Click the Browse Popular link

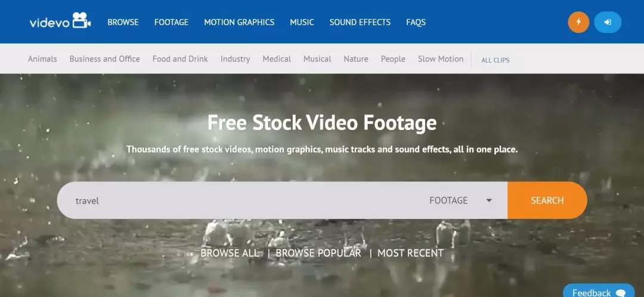pyautogui.click(x=318, y=253)
